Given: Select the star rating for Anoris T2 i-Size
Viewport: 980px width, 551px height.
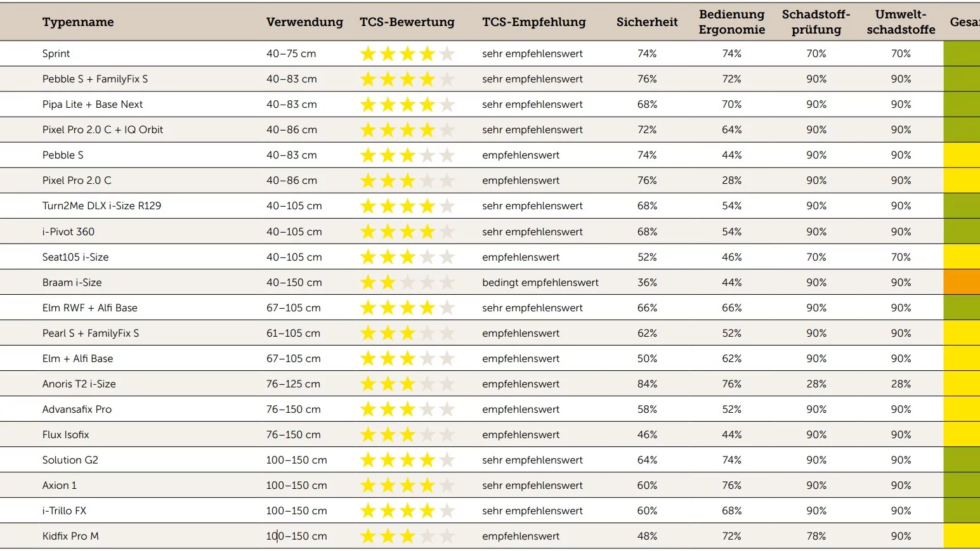Looking at the screenshot, I should [x=407, y=384].
